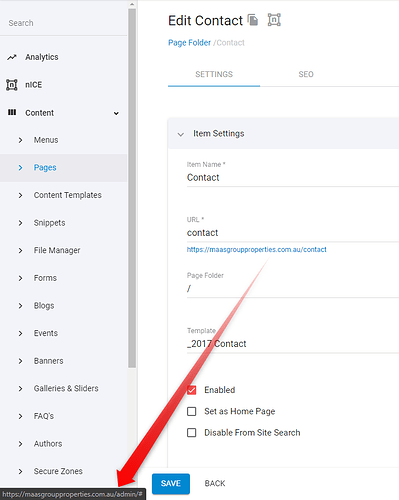Collapse the Item Settings section
This screenshot has width=399, height=500.
coord(181,134)
